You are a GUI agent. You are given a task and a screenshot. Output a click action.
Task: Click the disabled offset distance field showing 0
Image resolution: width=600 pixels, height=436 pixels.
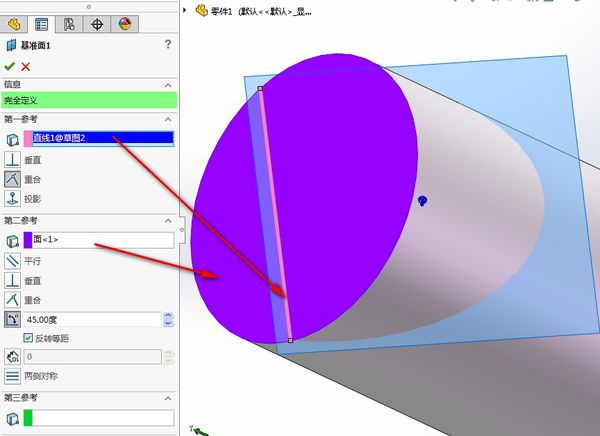(x=93, y=357)
